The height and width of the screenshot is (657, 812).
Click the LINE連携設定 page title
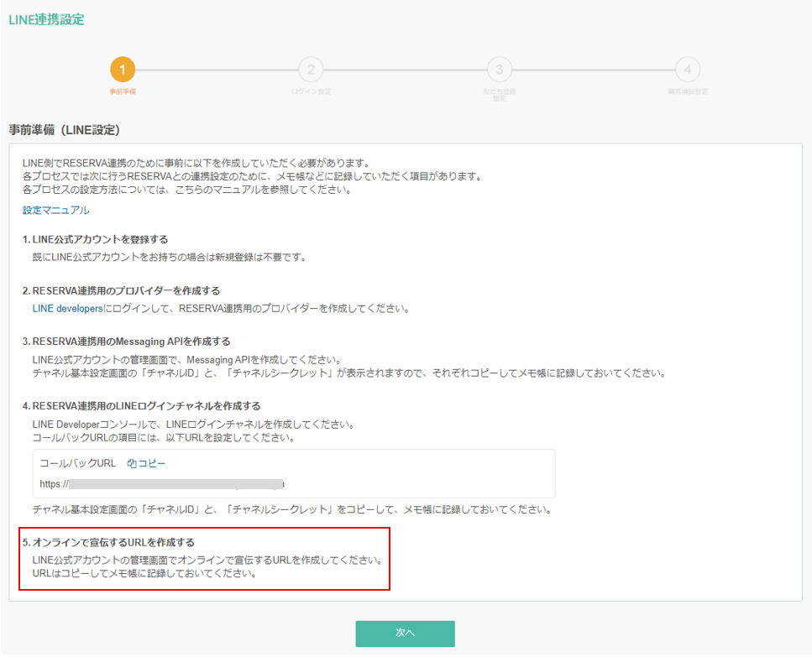click(x=46, y=19)
